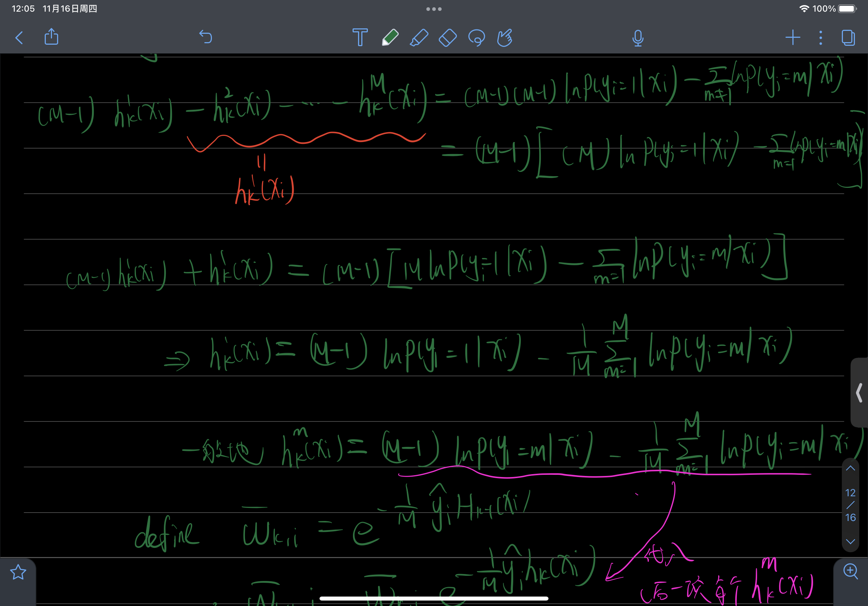The height and width of the screenshot is (606, 868).
Task: Tap the 12:05 clock in status bar
Action: pyautogui.click(x=23, y=9)
